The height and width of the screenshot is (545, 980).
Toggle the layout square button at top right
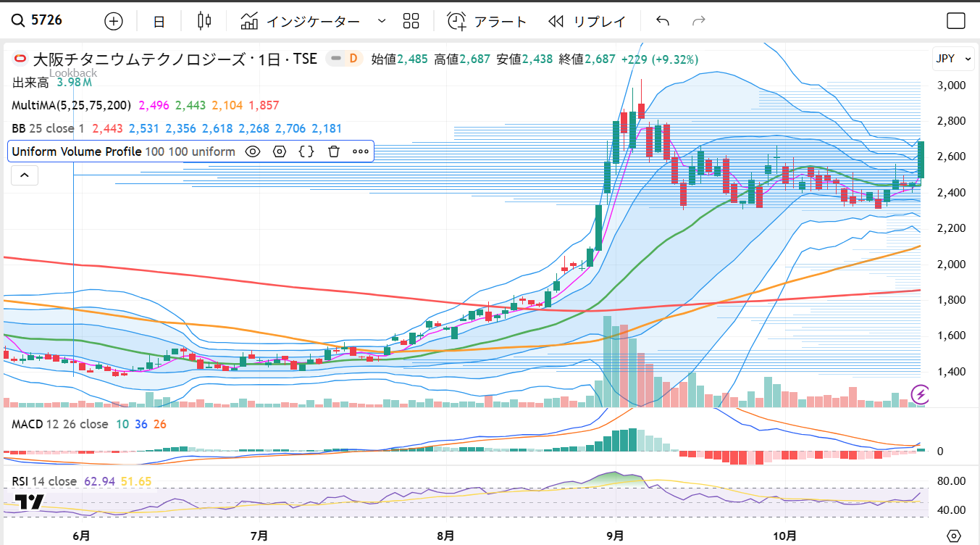click(956, 21)
